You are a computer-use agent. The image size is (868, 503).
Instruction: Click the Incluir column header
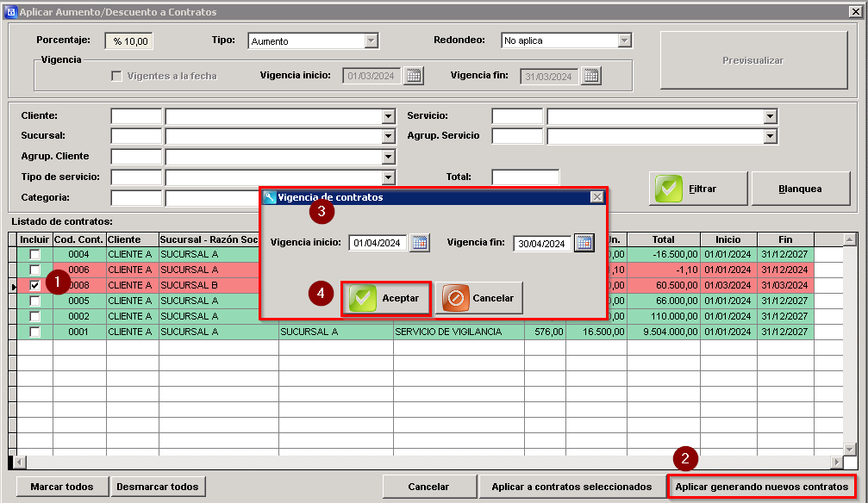[x=34, y=239]
